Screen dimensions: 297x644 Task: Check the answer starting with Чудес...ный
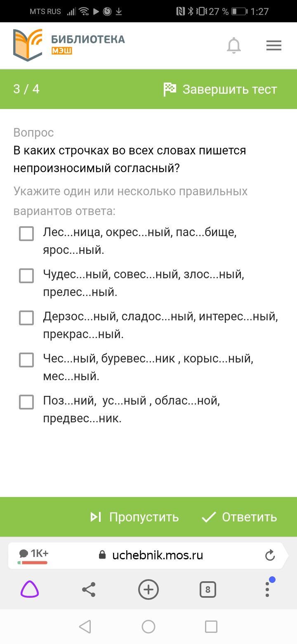(x=26, y=276)
